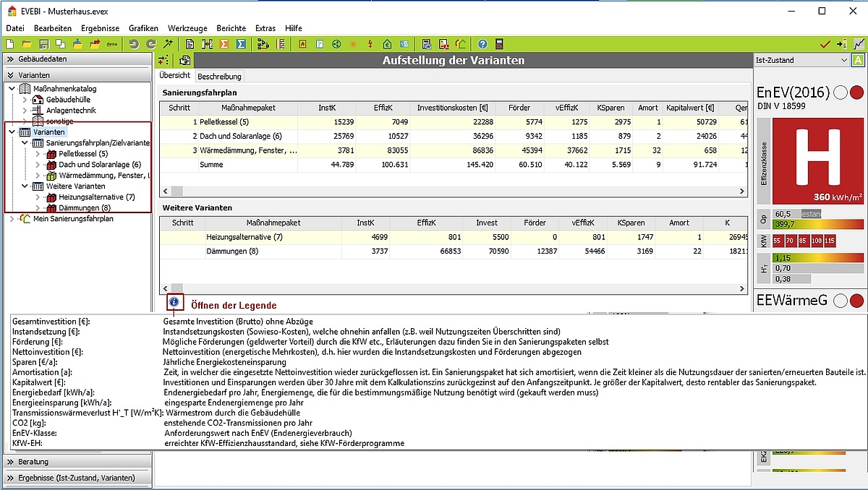Open the Ergebnisse menu
This screenshot has width=868, height=490.
(x=100, y=28)
